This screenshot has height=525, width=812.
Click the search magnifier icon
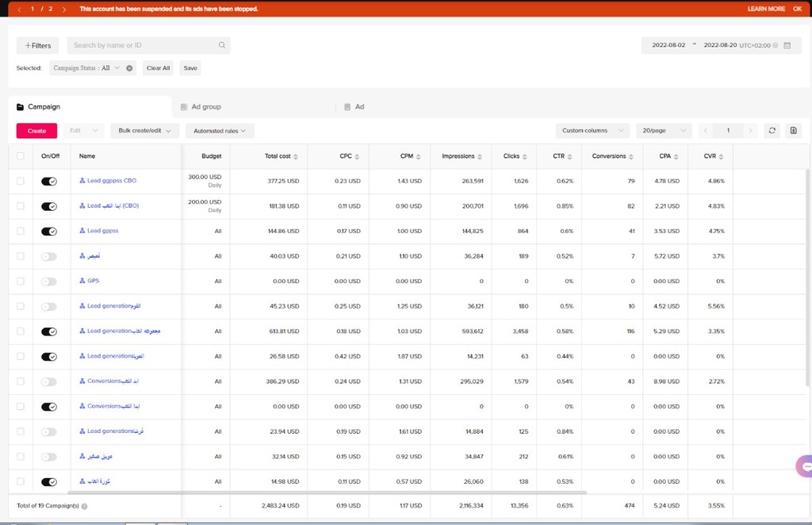[x=222, y=45]
